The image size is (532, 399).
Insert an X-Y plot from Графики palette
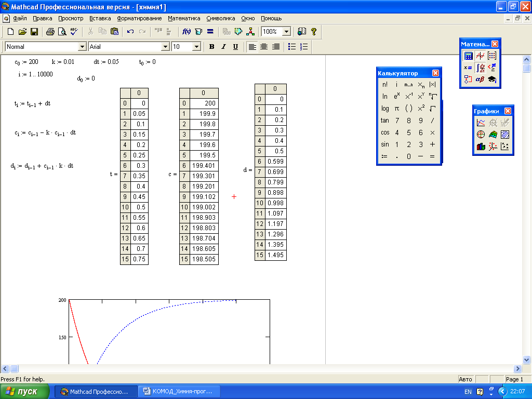click(x=481, y=123)
